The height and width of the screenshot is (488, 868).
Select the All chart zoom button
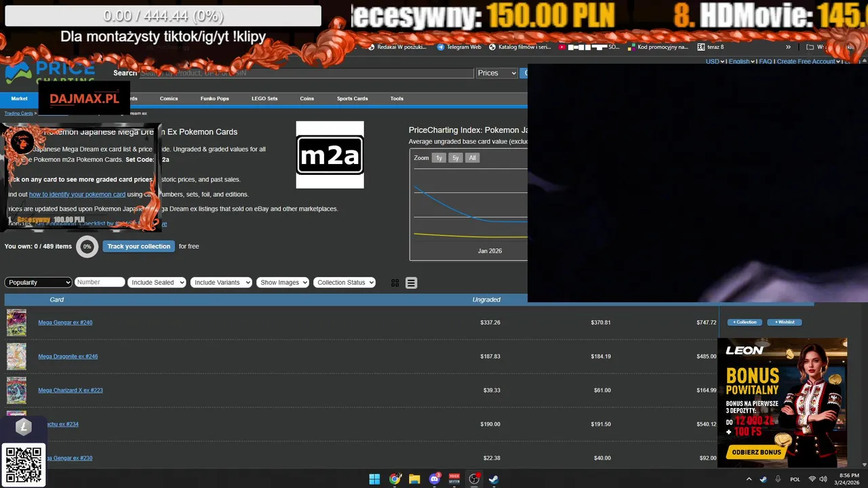click(x=473, y=158)
